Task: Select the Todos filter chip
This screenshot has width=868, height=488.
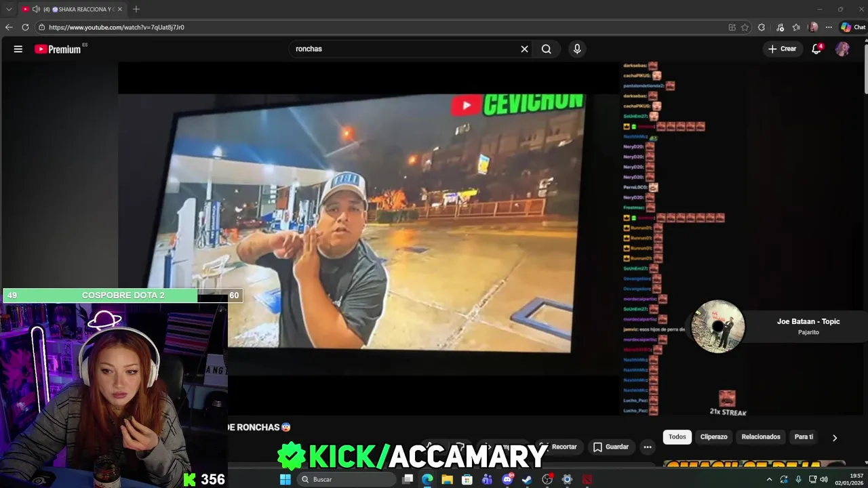Action: [x=677, y=436]
